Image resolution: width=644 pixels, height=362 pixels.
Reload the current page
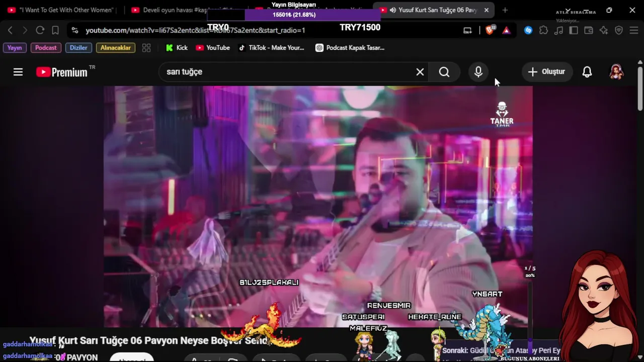tap(40, 30)
